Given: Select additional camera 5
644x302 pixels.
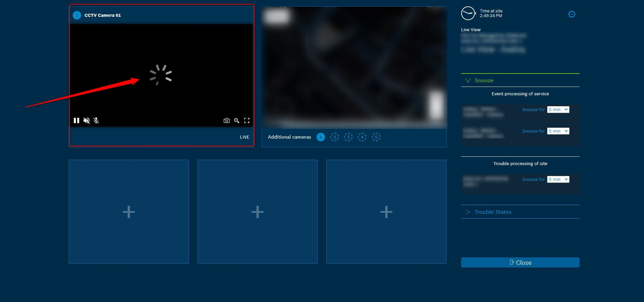Looking at the screenshot, I should pos(376,137).
